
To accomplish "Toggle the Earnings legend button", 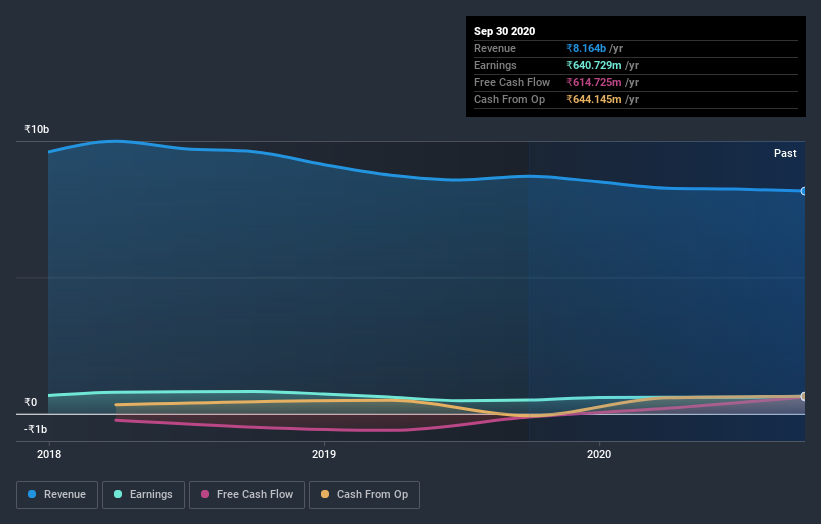I will (143, 495).
